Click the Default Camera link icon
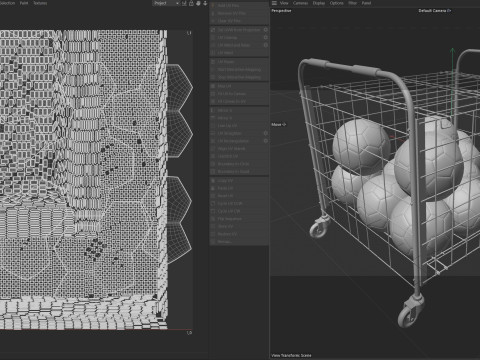The height and width of the screenshot is (360, 480). (449, 11)
